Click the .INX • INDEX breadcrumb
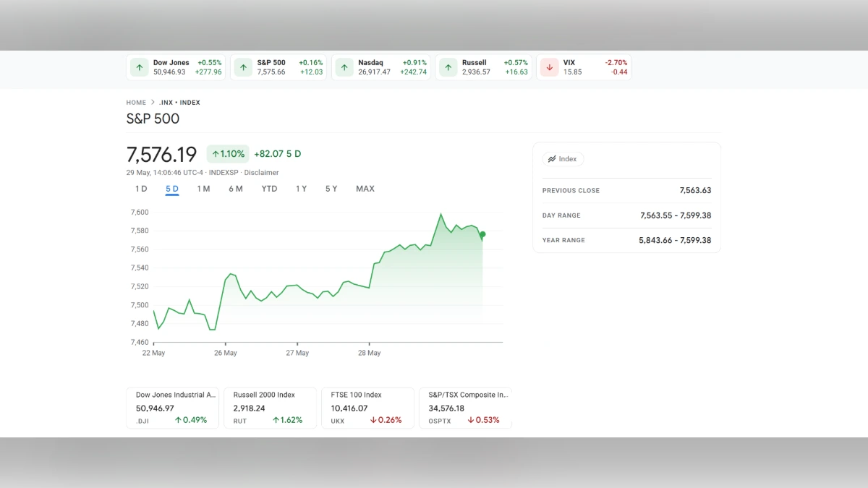Screen dimensions: 868x488 (179, 103)
